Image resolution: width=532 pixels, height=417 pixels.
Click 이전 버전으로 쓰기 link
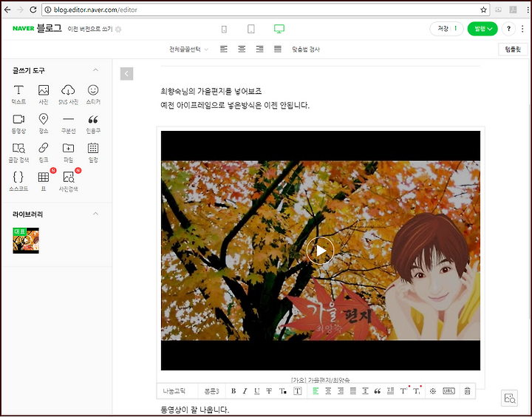90,29
